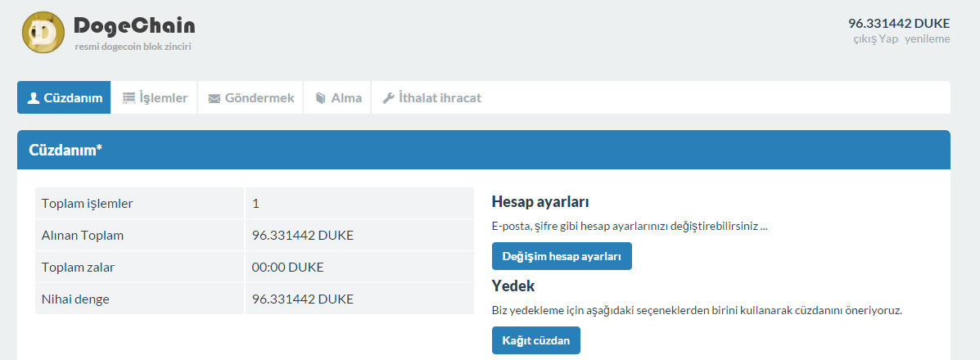980x360 pixels.
Task: Click the person icon on the Cüzdanım tab
Action: [34, 98]
